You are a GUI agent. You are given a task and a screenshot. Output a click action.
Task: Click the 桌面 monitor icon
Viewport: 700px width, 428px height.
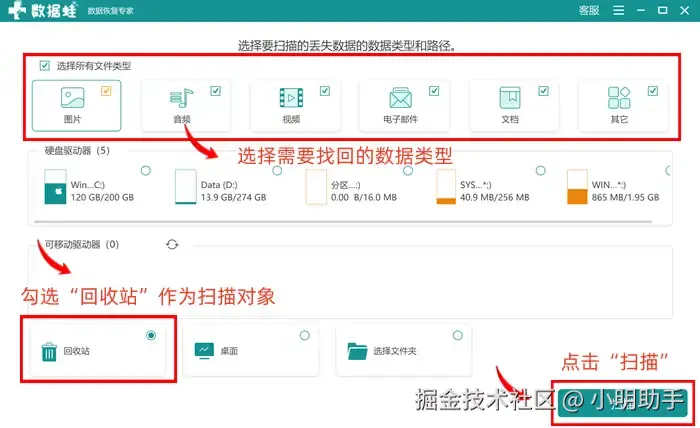point(204,351)
